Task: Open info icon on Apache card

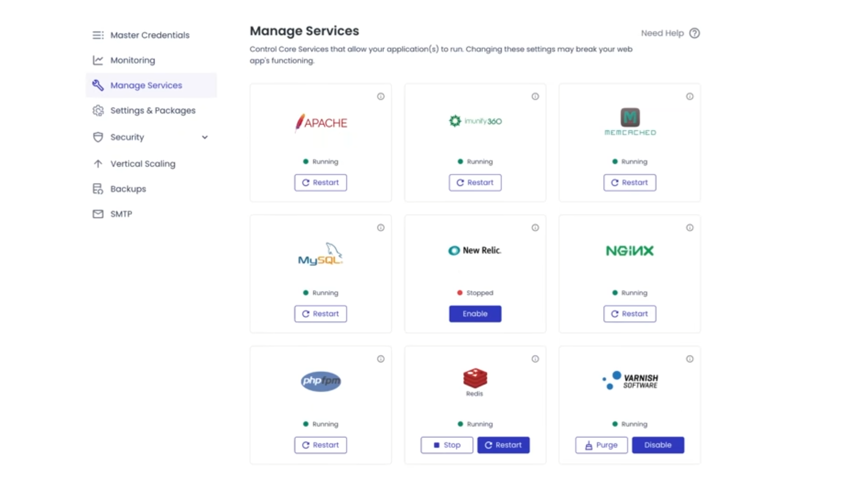Action: click(381, 96)
